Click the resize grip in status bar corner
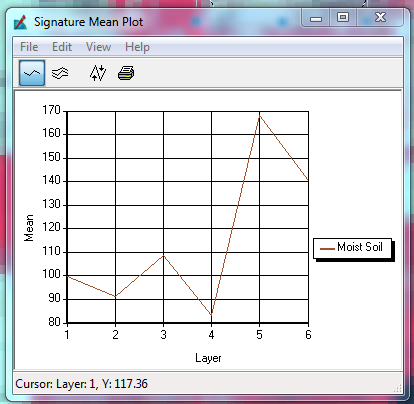 (x=398, y=388)
